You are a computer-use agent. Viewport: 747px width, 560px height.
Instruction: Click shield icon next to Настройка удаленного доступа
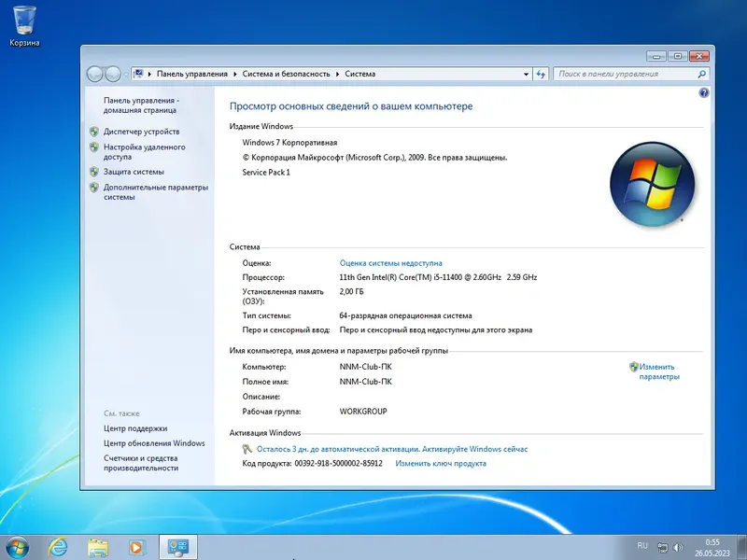(94, 147)
